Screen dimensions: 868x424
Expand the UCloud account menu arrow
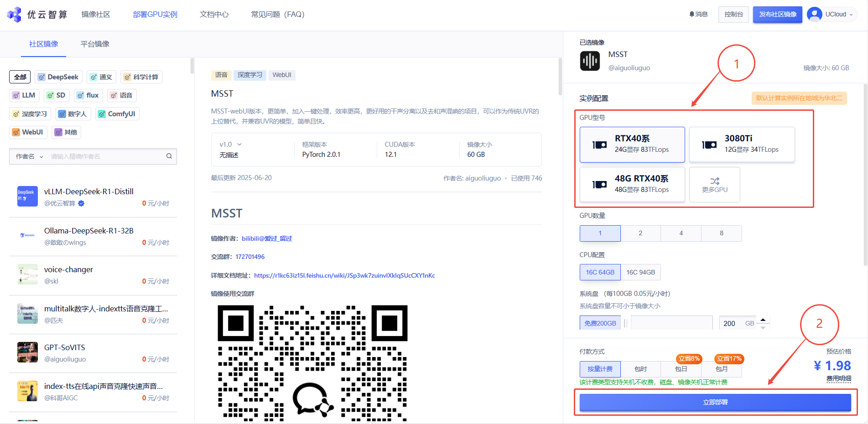pyautogui.click(x=851, y=15)
